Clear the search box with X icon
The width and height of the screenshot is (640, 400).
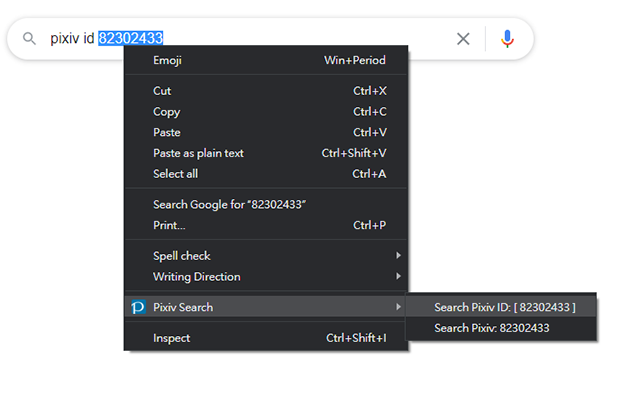[x=463, y=39]
